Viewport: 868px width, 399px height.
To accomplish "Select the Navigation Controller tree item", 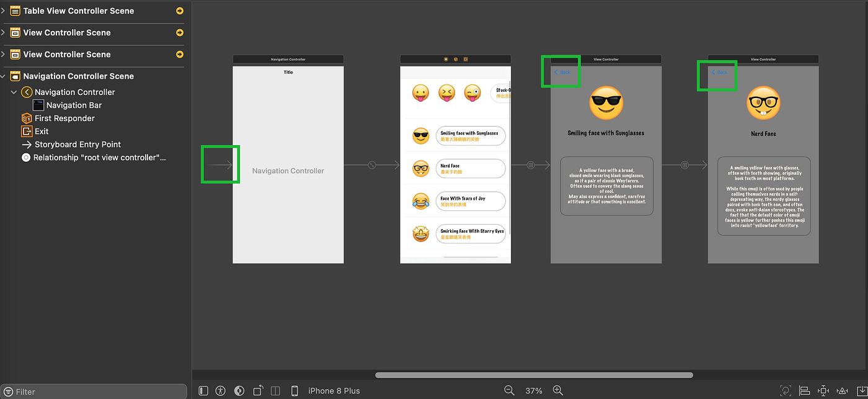I will (74, 92).
